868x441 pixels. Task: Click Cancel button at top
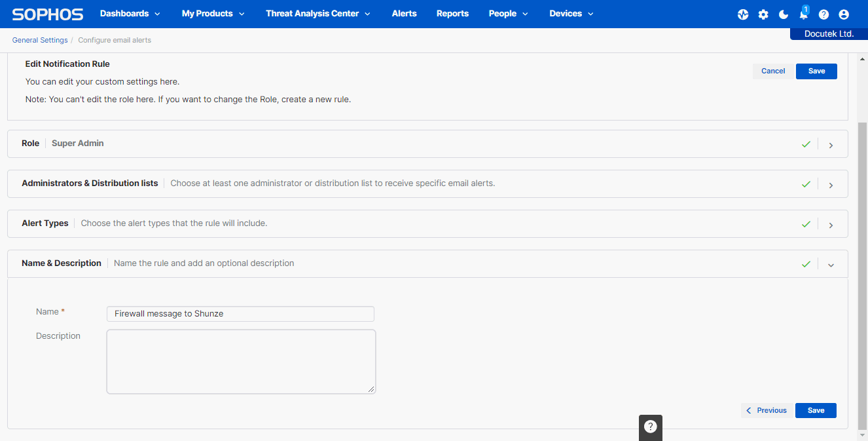773,71
